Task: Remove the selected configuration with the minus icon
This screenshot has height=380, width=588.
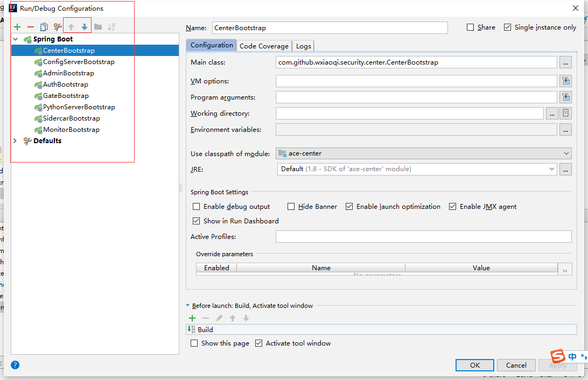Action: pos(31,27)
